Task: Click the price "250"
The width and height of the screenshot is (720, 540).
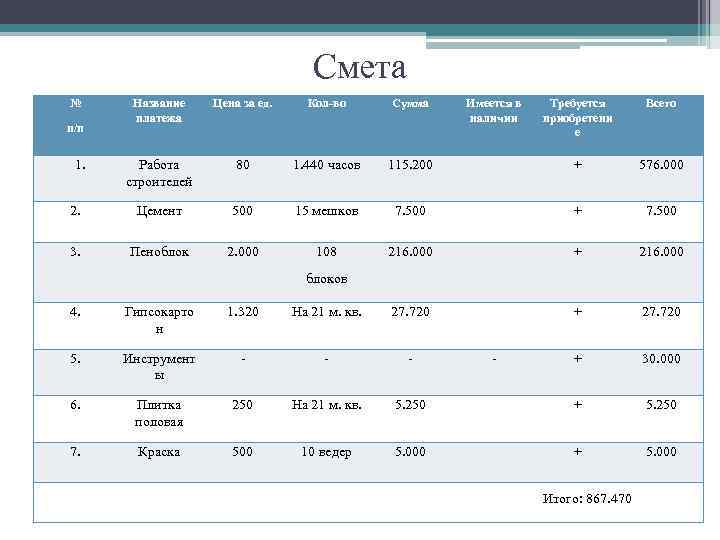Action: [242, 405]
